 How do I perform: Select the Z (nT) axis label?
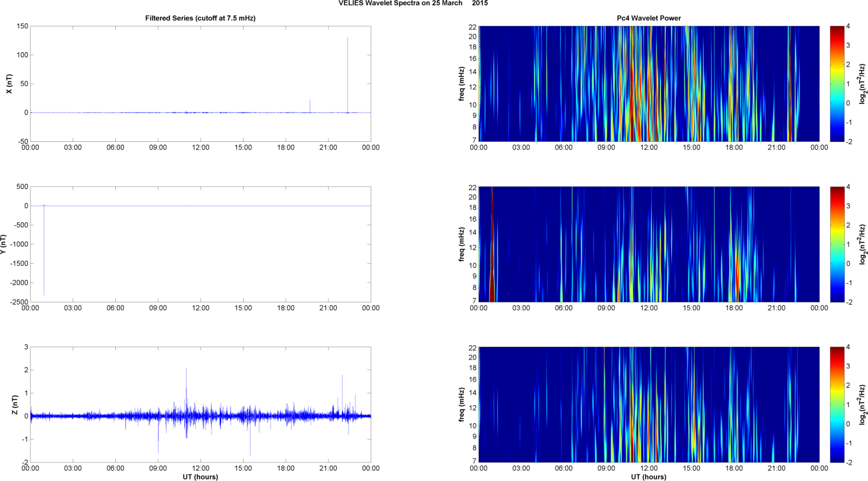(x=15, y=405)
